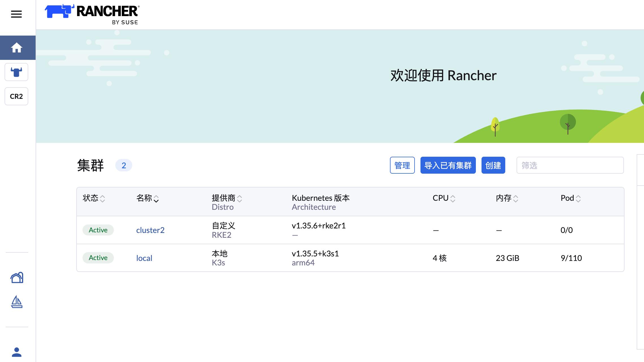Click the 管理 button
The width and height of the screenshot is (644, 362).
click(x=402, y=165)
